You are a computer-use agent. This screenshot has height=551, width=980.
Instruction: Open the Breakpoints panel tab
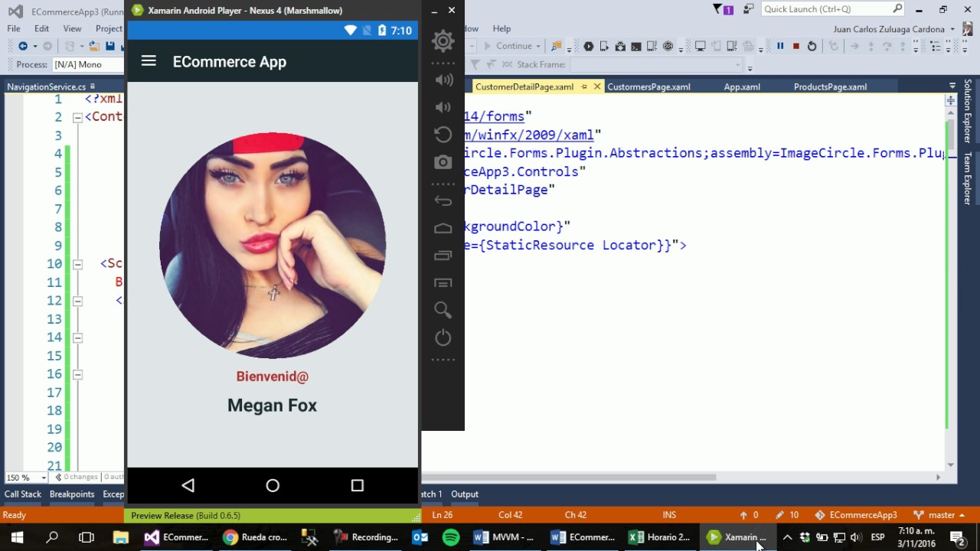(72, 494)
